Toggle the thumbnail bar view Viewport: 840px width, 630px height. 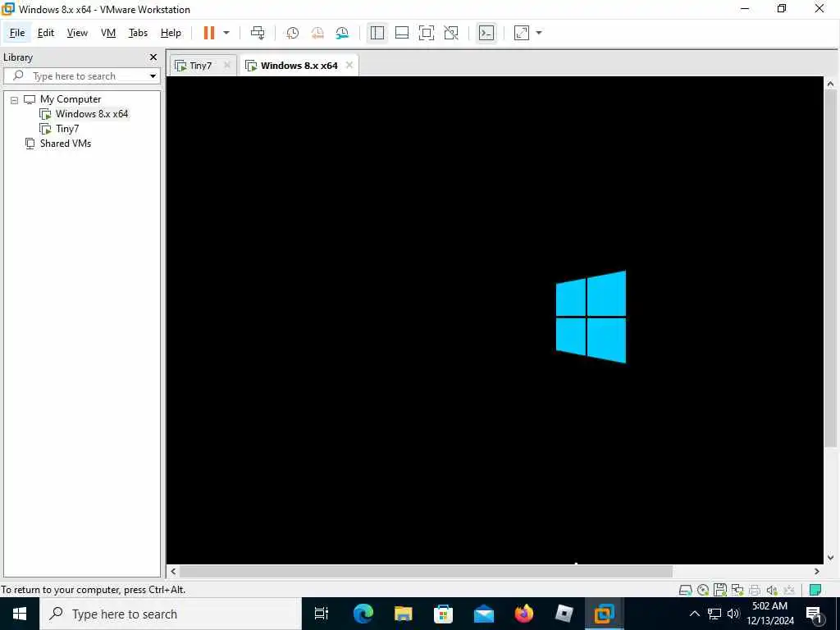point(402,33)
